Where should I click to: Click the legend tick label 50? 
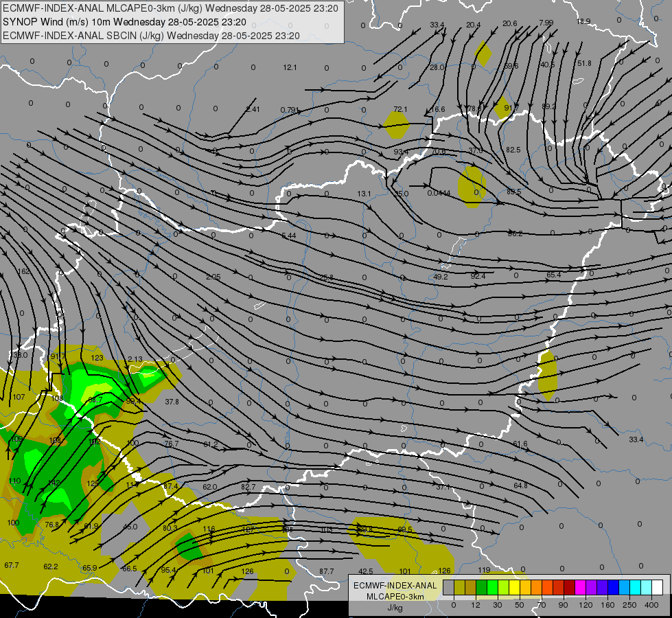point(519,605)
